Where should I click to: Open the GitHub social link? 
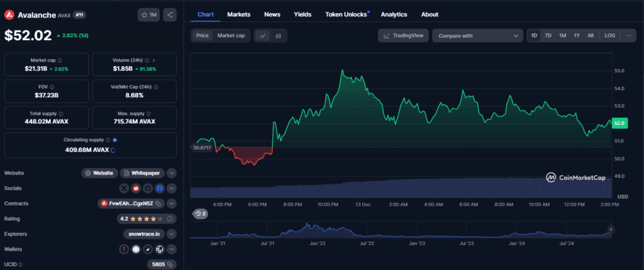pos(147,188)
